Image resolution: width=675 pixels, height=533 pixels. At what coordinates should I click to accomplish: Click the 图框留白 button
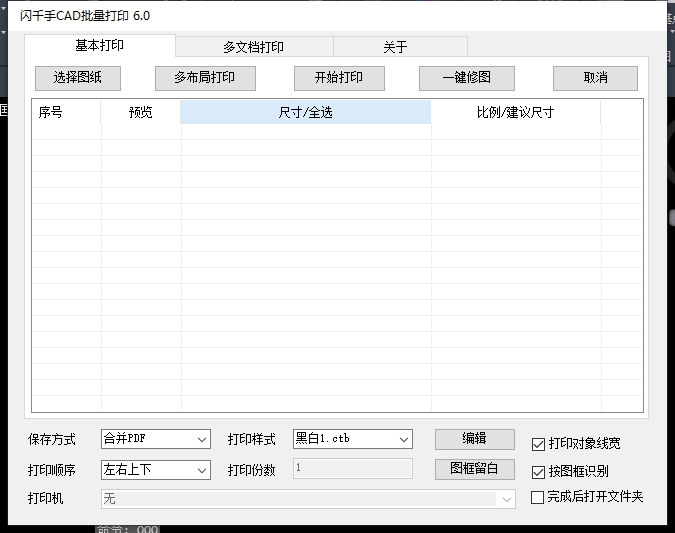pyautogui.click(x=474, y=469)
